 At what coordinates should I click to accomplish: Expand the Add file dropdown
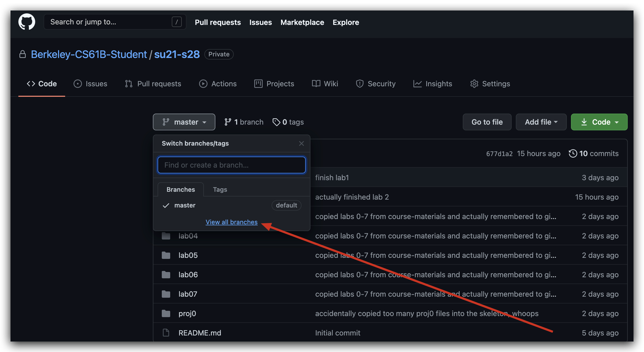(x=541, y=122)
